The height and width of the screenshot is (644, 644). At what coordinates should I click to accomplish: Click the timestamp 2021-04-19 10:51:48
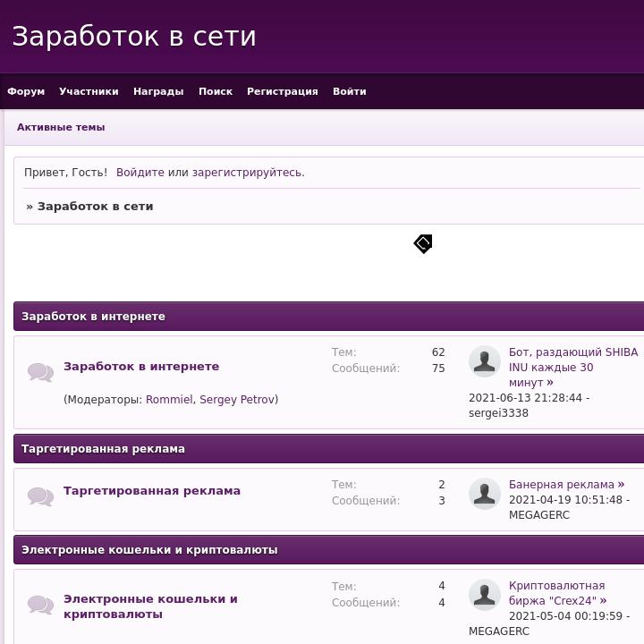pyautogui.click(x=565, y=499)
